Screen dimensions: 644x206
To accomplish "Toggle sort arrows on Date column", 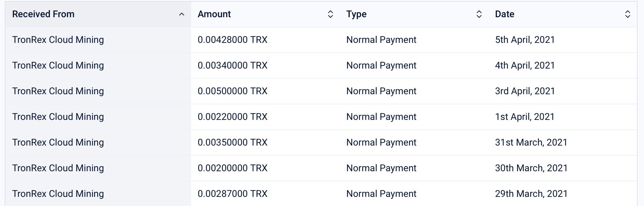I will 627,14.
